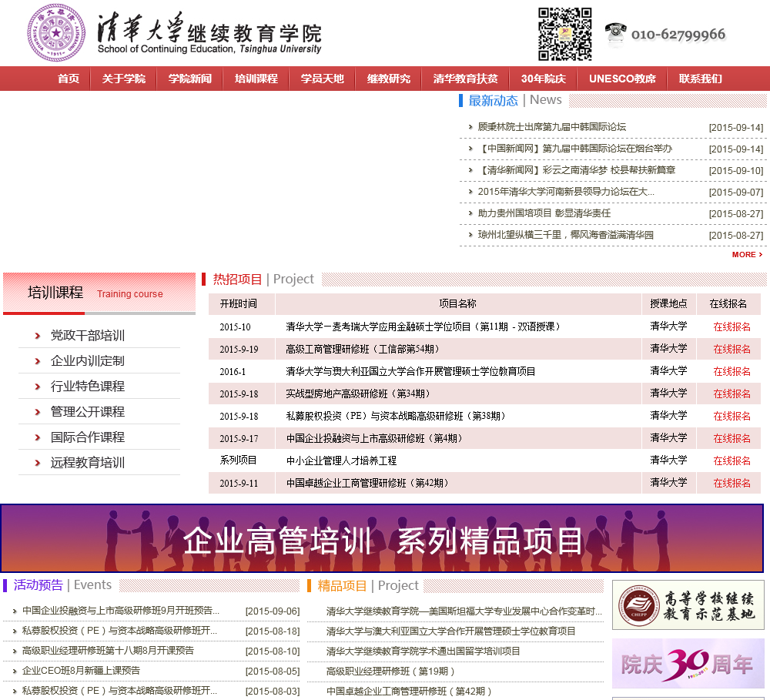
Task: Open event 企业CEO班8月新疆上课预告
Action: click(81, 671)
